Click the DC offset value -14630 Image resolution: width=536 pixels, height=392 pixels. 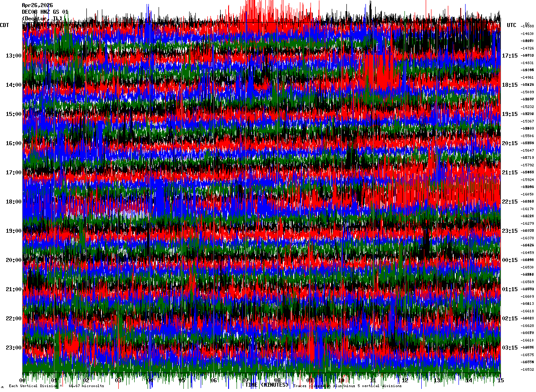pyautogui.click(x=527, y=34)
